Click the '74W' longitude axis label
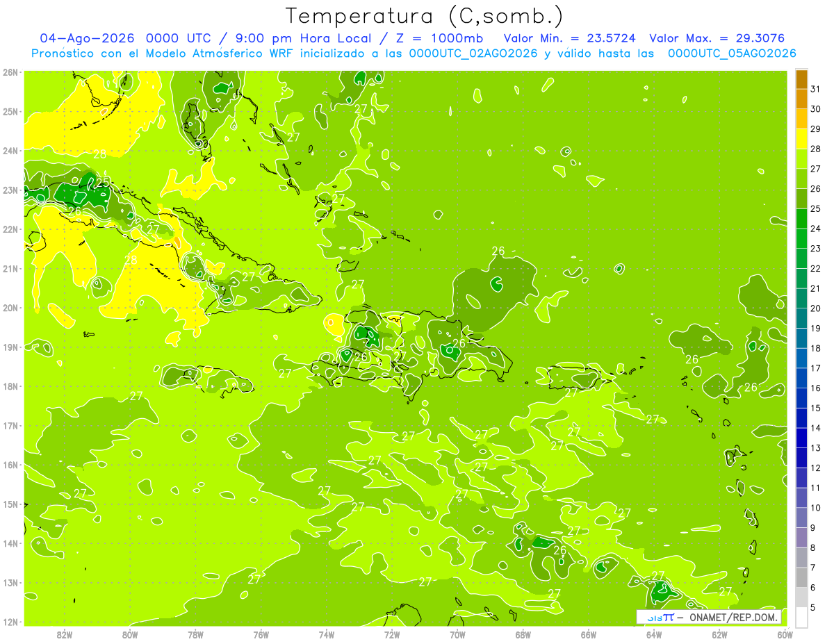This screenshot has height=644, width=834. [x=326, y=634]
